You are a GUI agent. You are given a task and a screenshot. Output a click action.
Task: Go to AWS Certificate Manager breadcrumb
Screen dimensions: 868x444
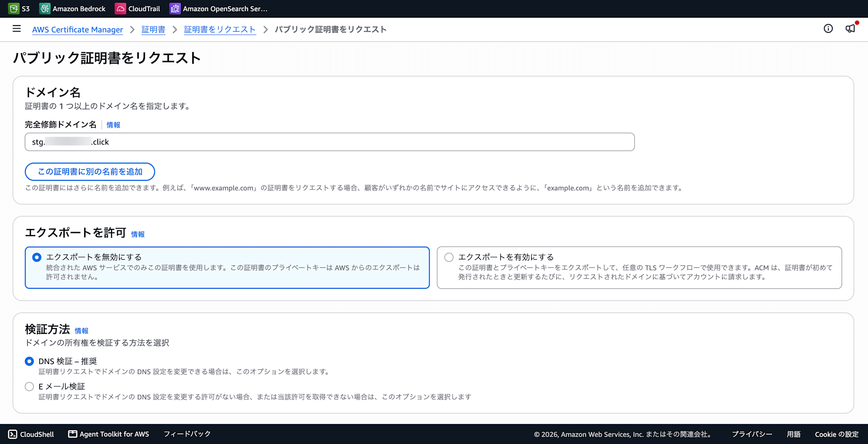[x=77, y=29]
